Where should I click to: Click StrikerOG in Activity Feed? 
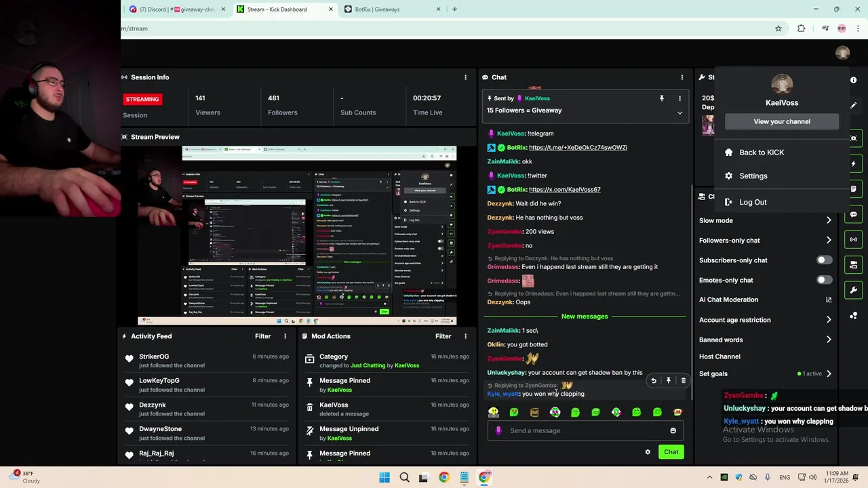click(x=154, y=357)
